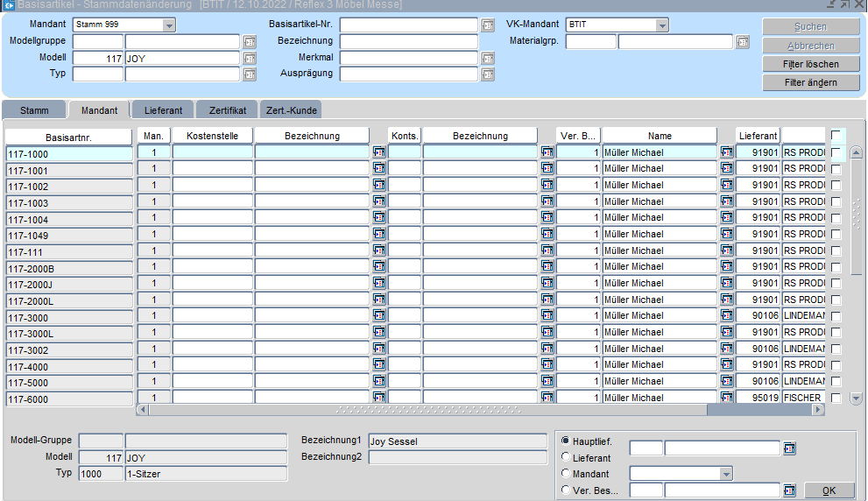Click lookup icon beside Ausprägung field
This screenshot has height=501, width=868.
tap(488, 74)
